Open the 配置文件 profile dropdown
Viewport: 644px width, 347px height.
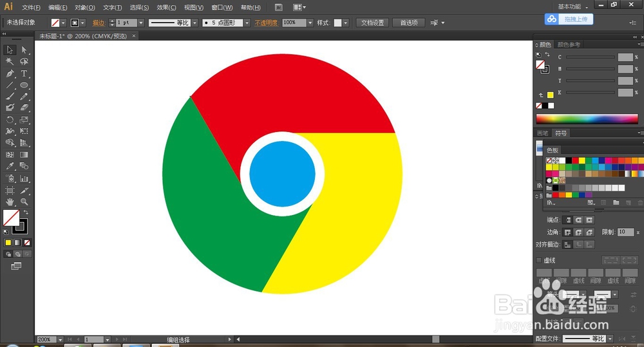point(610,339)
